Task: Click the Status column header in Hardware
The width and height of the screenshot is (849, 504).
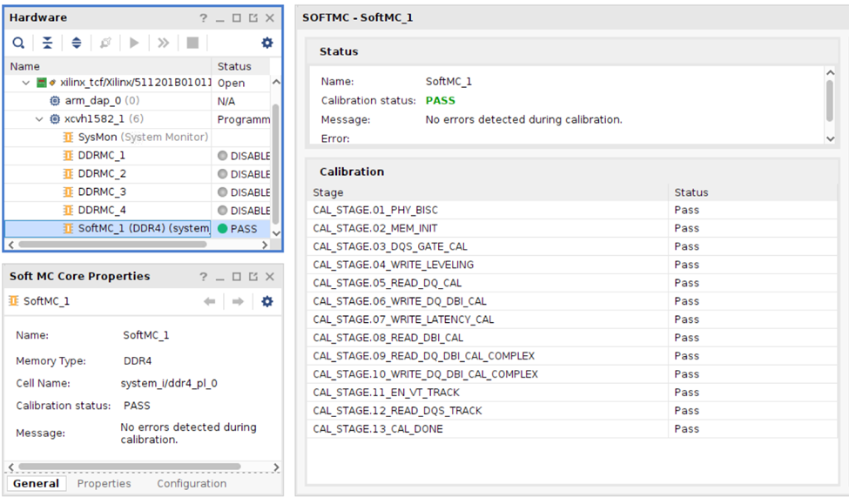Action: click(234, 66)
